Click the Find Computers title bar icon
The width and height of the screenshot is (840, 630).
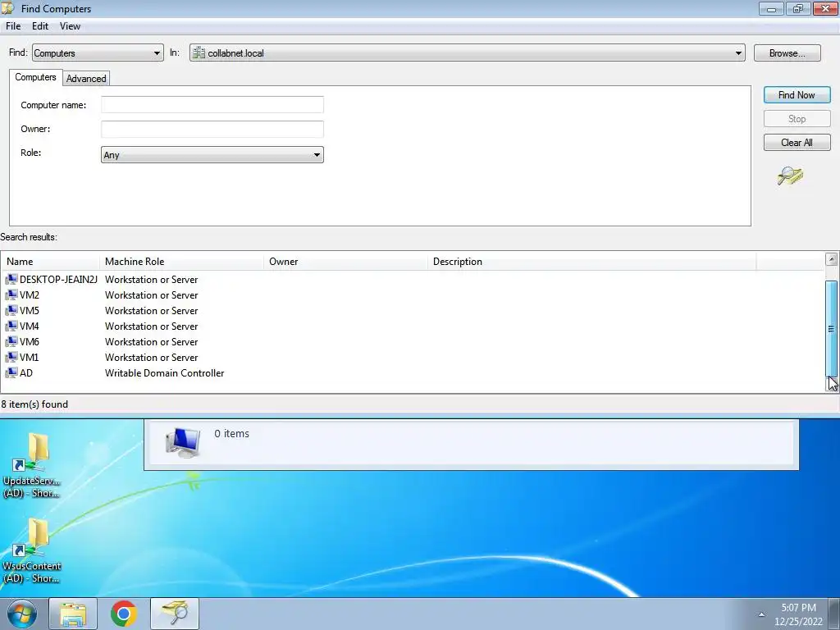(7, 8)
